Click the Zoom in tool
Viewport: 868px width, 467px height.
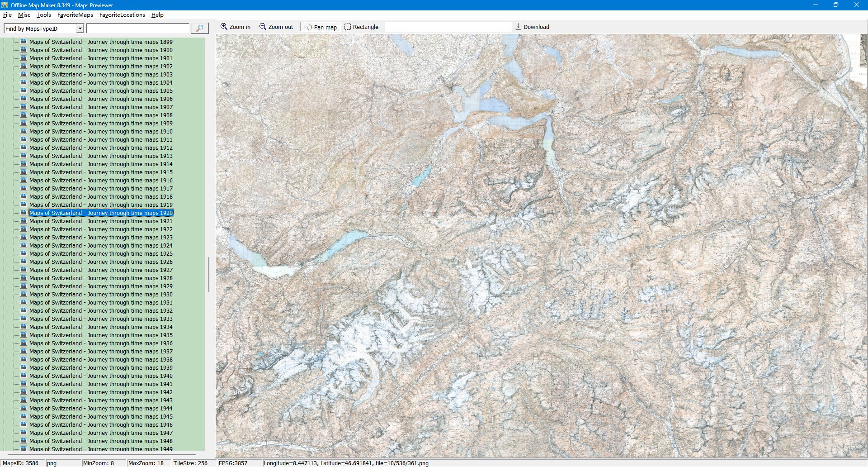(x=235, y=27)
